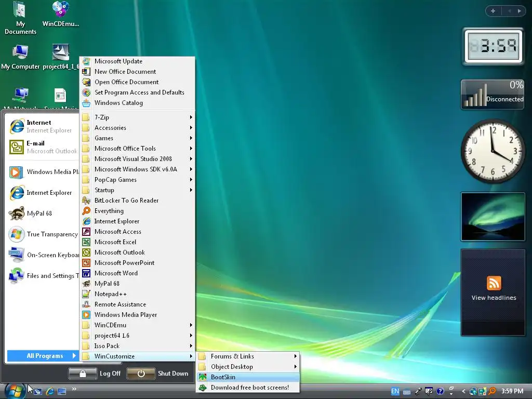Image resolution: width=532 pixels, height=399 pixels.
Task: Expand Microsoft Office Tools submenu
Action: coord(138,149)
